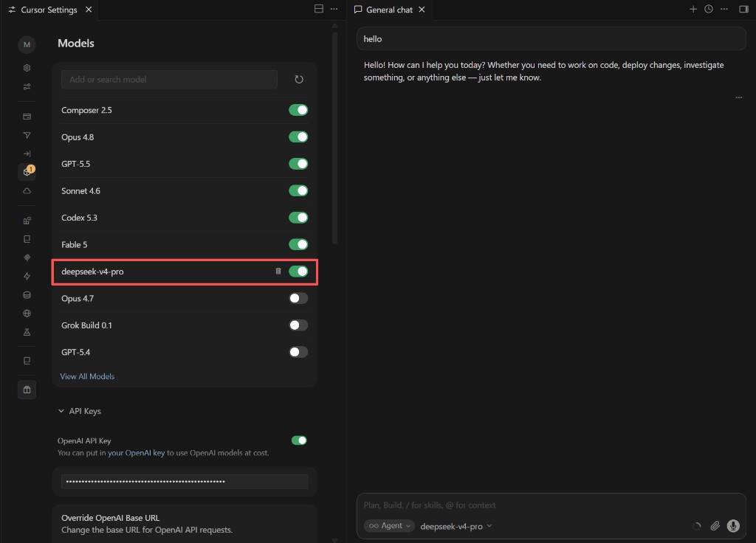Click the 'hello' user message bubble

click(551, 38)
